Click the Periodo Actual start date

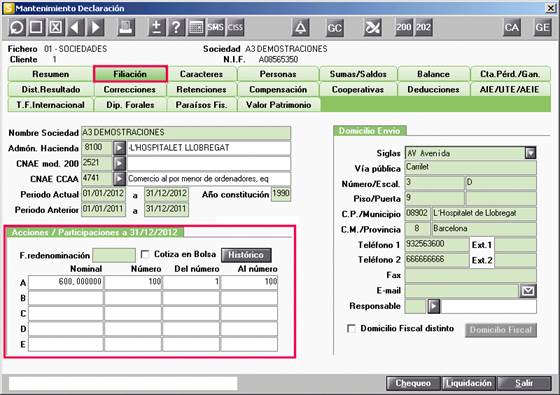coord(104,194)
